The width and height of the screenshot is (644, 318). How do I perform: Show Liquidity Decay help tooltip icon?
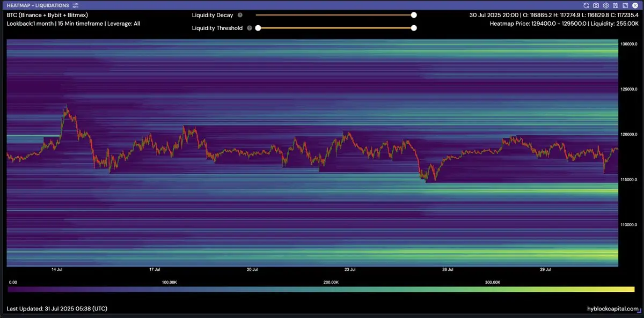tap(240, 16)
